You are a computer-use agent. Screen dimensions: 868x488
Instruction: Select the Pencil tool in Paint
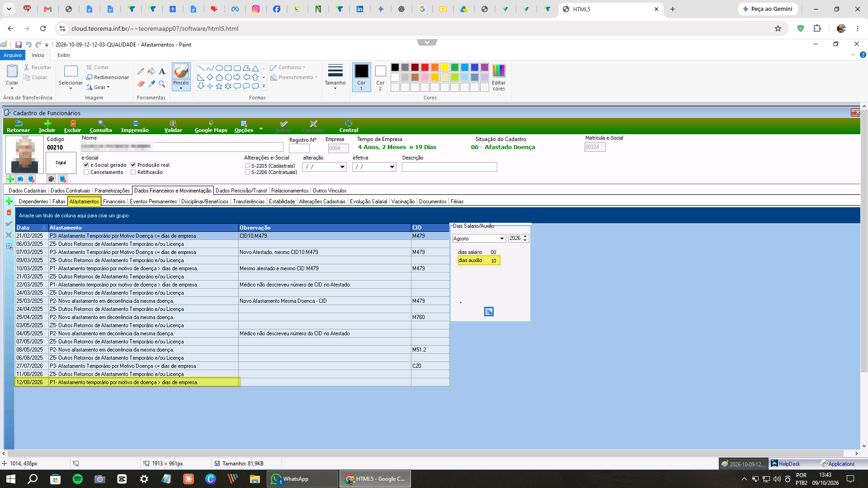pyautogui.click(x=141, y=71)
